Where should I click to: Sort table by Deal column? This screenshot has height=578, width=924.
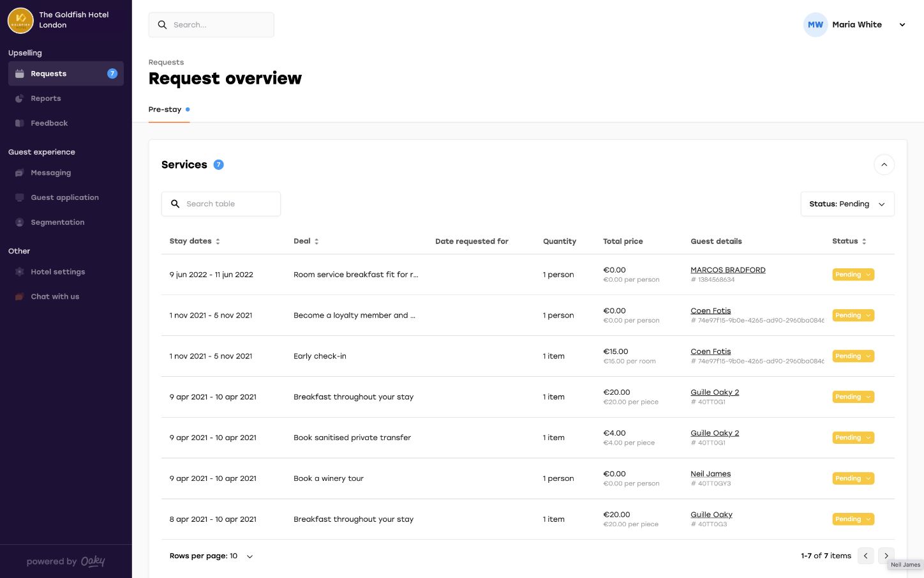[x=317, y=241]
